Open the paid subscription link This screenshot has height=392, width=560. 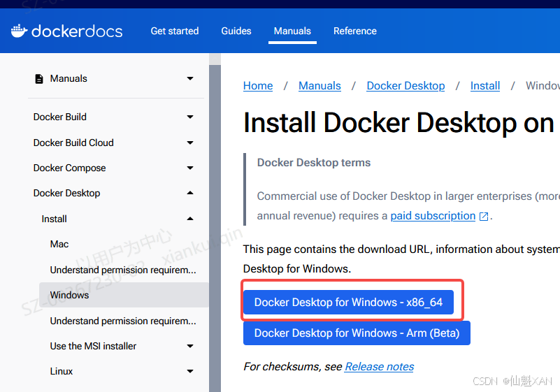point(433,216)
